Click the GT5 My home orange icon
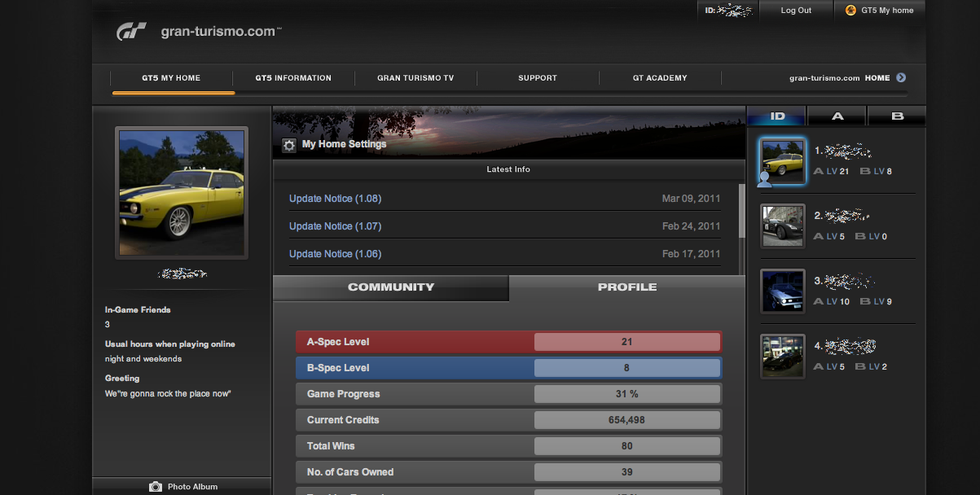The image size is (980, 495). [x=850, y=11]
